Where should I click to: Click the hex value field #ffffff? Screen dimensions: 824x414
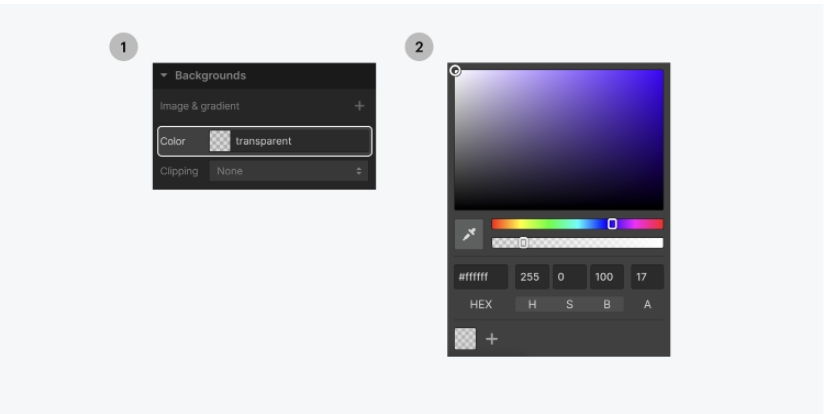[x=481, y=277]
